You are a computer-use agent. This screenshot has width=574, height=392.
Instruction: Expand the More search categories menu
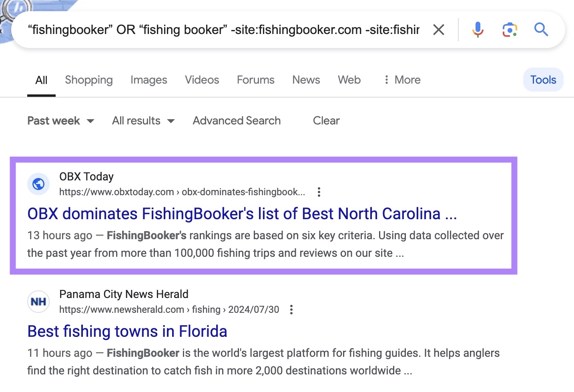[401, 80]
